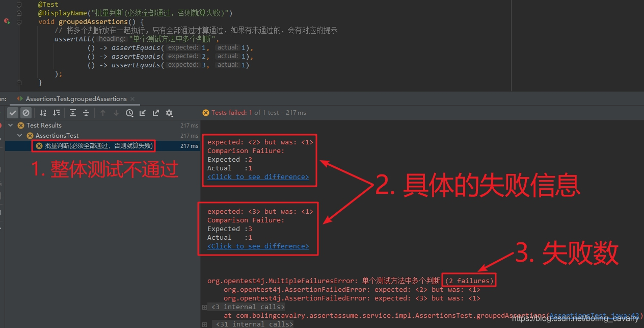Open the AssertionsTest.groupedAssertions run tab
Viewport: 644px width, 328px height.
76,98
